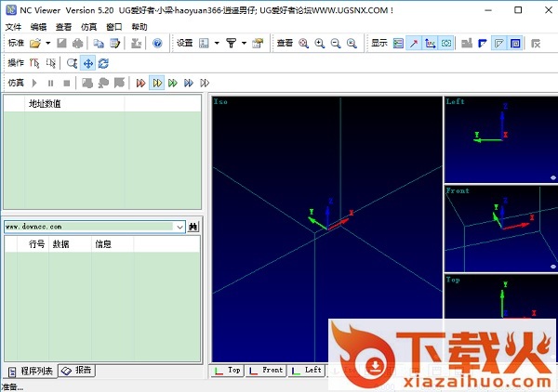558x392 pixels.
Task: Switch to the 报告 tab
Action: tap(77, 371)
